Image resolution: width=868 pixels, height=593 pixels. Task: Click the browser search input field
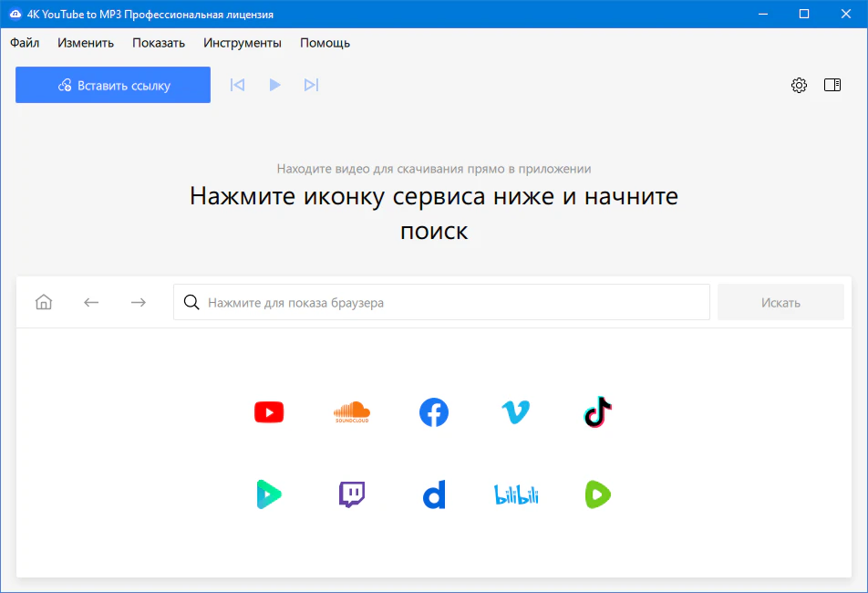coord(441,301)
